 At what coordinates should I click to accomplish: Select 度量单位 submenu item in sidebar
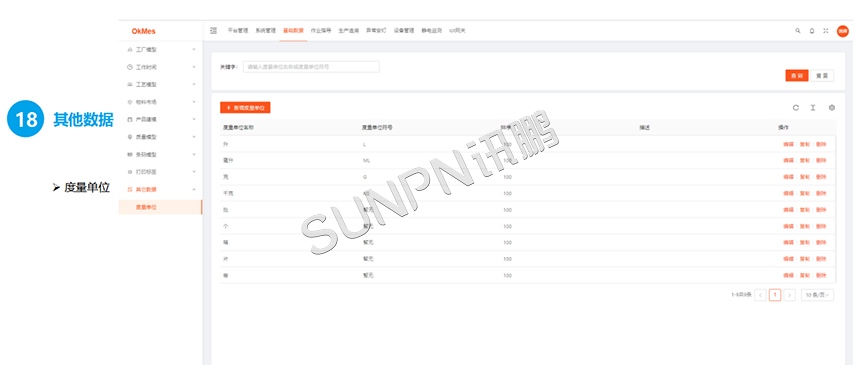(x=160, y=207)
